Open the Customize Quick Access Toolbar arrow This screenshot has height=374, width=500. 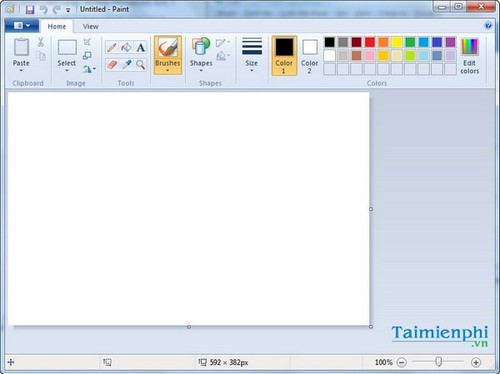[x=68, y=10]
